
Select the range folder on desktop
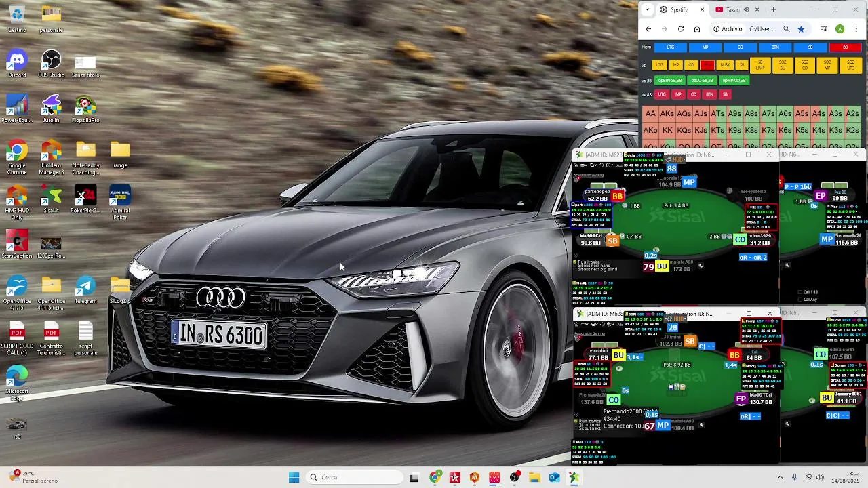tap(120, 155)
